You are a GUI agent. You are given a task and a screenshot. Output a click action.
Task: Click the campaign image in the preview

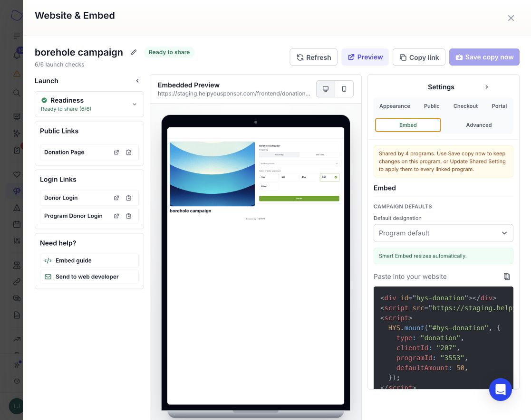click(x=212, y=173)
